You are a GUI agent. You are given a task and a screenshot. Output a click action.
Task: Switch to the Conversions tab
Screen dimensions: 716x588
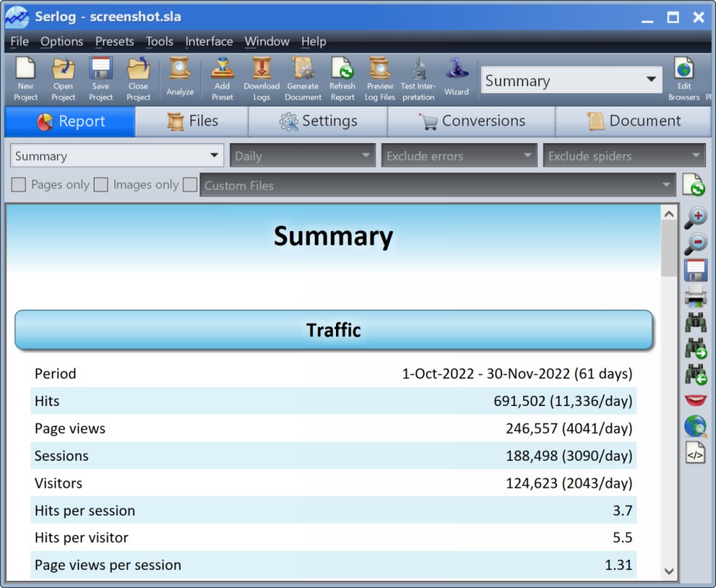pos(471,121)
